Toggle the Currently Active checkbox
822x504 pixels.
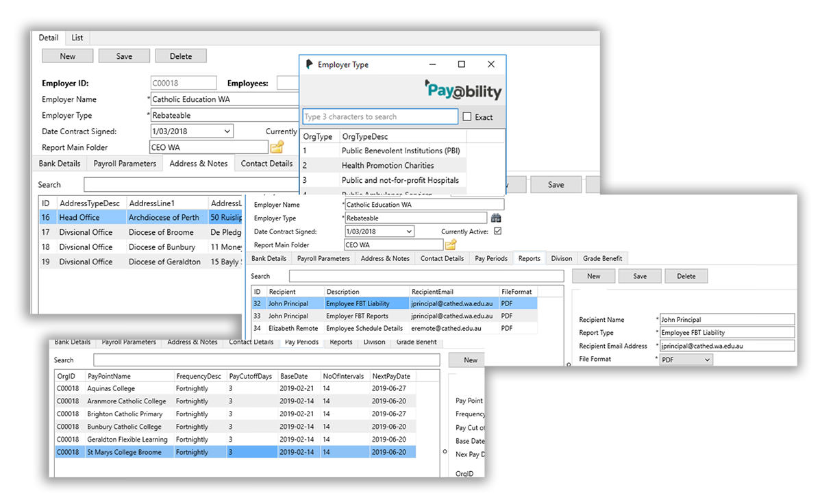pos(498,231)
